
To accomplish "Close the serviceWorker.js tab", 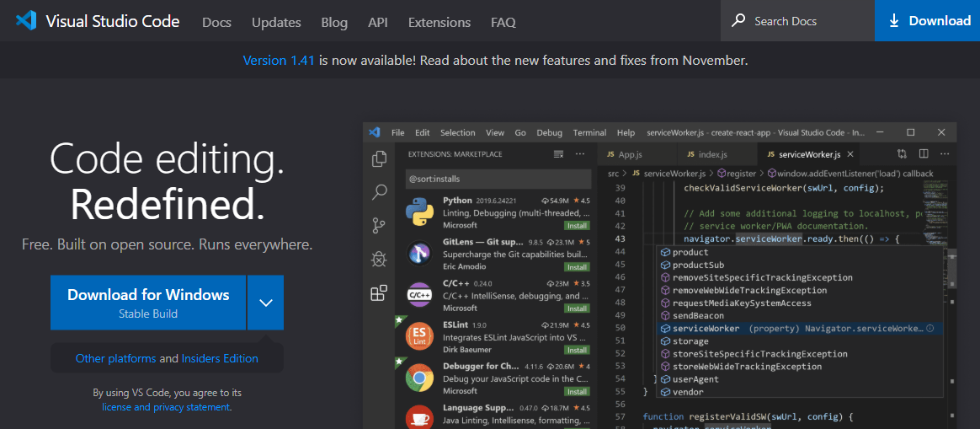I will pyautogui.click(x=850, y=155).
